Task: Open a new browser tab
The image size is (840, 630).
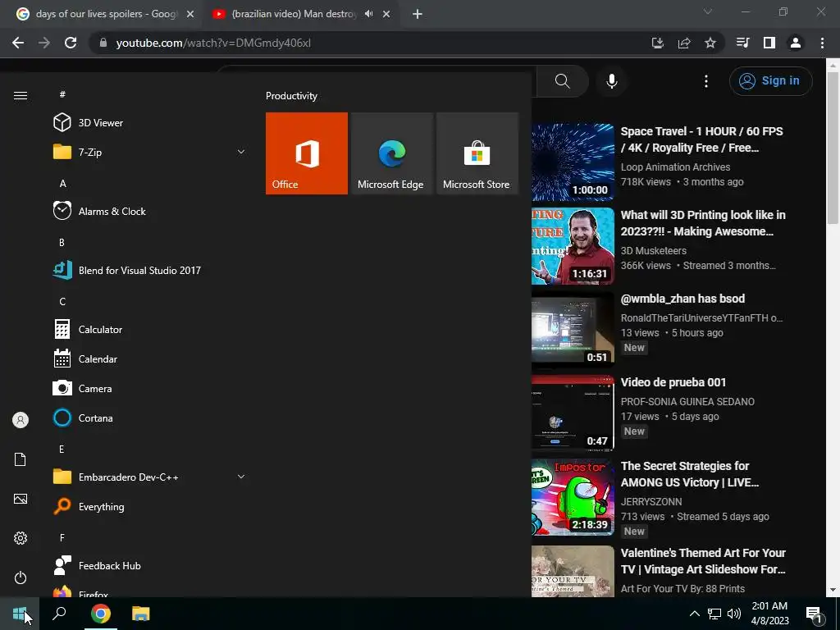Action: point(418,14)
